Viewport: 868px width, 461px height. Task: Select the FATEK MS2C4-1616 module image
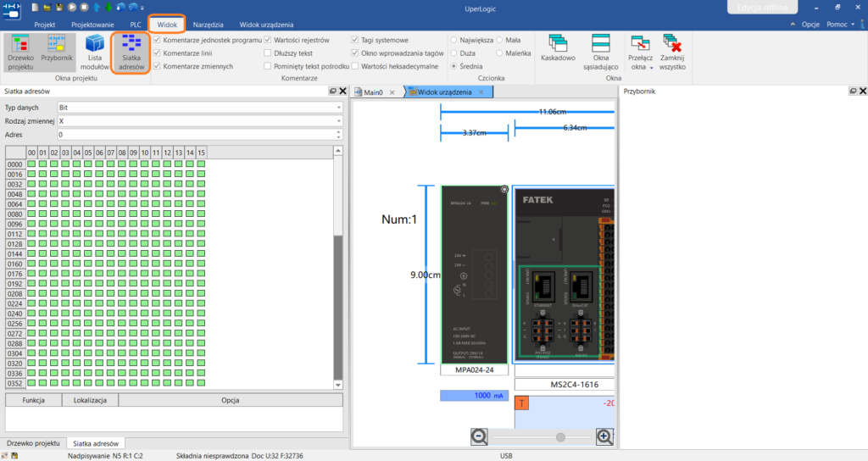tap(564, 275)
